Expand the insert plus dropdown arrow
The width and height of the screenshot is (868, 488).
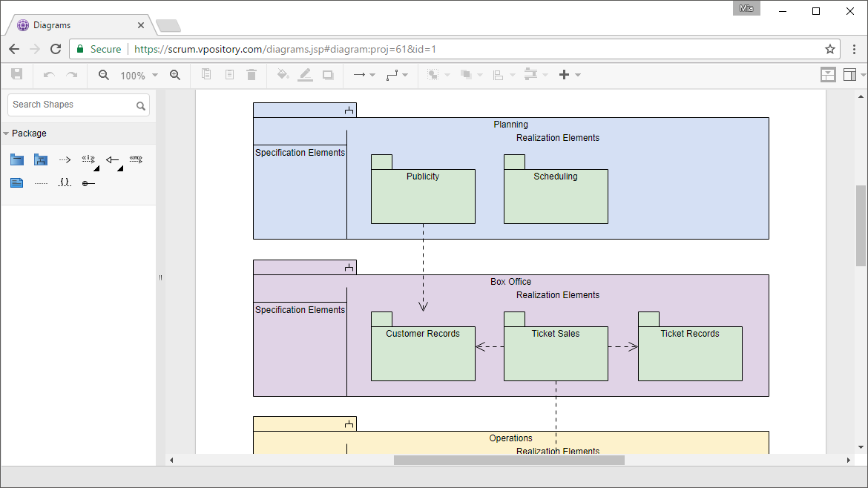coord(578,75)
